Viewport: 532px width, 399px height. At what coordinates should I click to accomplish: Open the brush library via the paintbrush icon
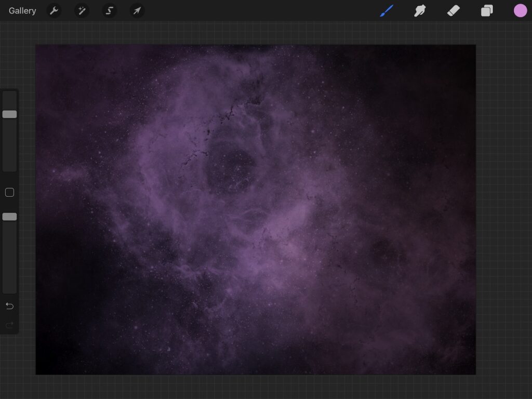coord(387,10)
